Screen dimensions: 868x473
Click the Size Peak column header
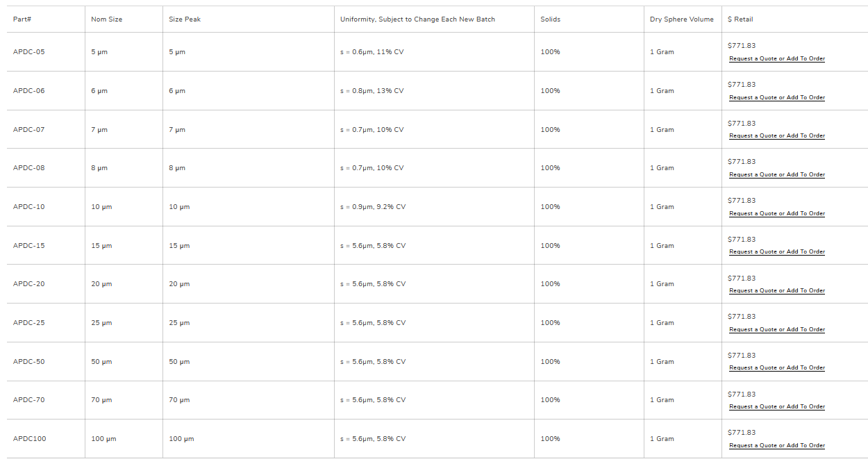185,19
